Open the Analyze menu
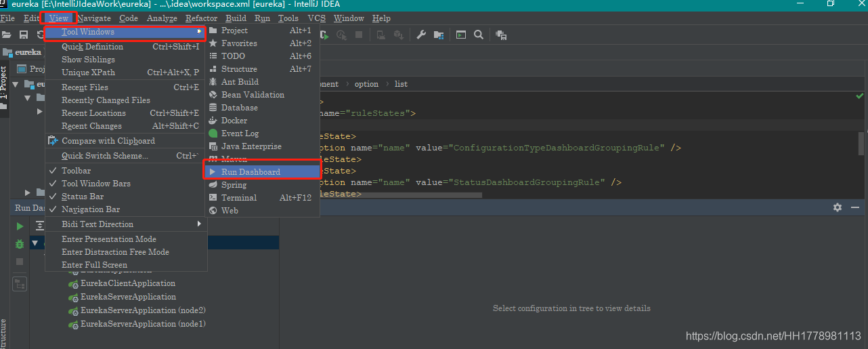This screenshot has width=868, height=349. click(162, 18)
